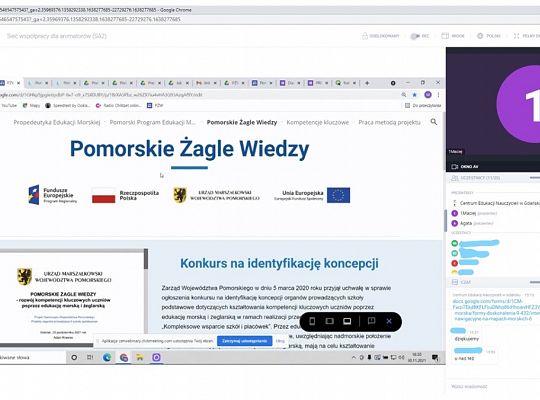Click the YouTube bookmark
540x400 pixels.
pos(8,105)
